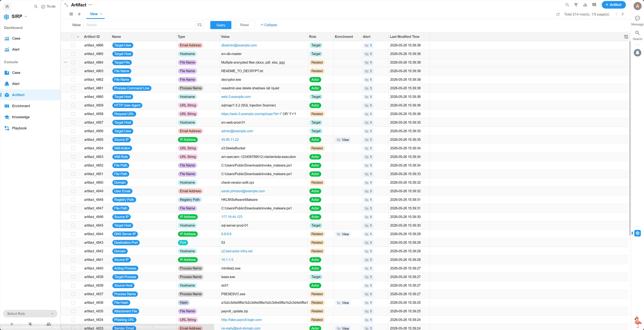
Task: Click the expand arrows icon beside Artifact title
Action: coord(66,5)
